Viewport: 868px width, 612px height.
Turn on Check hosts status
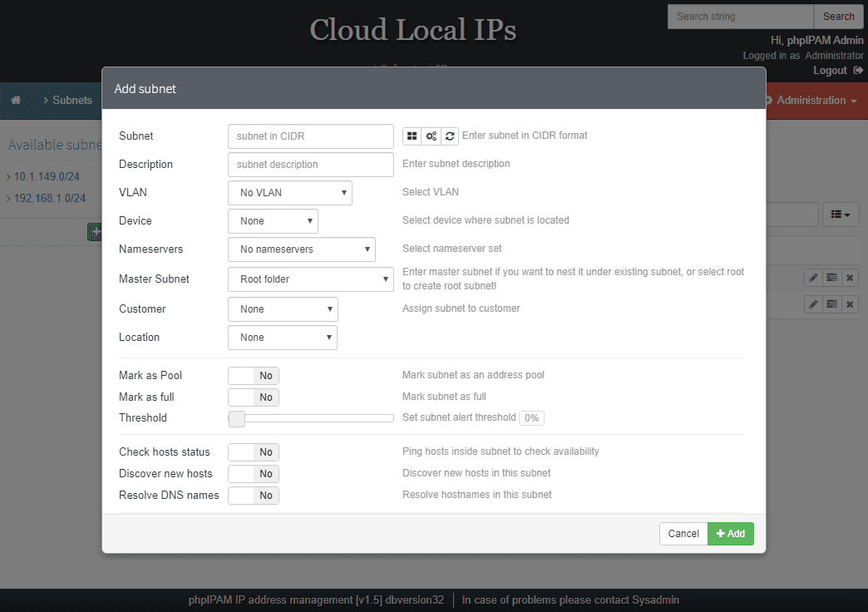click(x=253, y=452)
